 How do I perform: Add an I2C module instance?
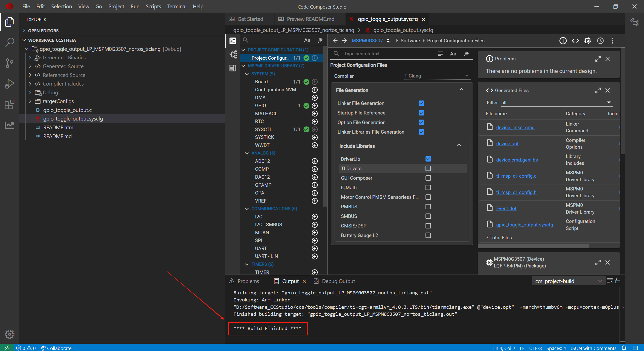(315, 217)
